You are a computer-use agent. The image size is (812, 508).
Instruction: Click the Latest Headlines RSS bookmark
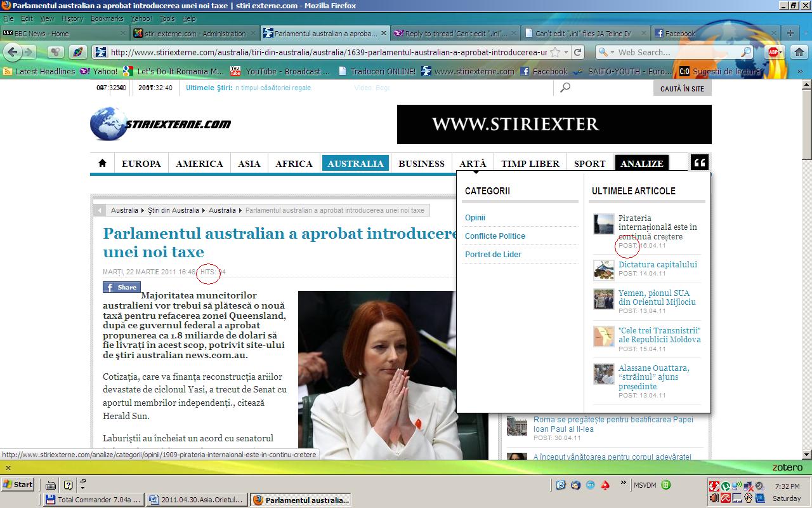point(39,71)
